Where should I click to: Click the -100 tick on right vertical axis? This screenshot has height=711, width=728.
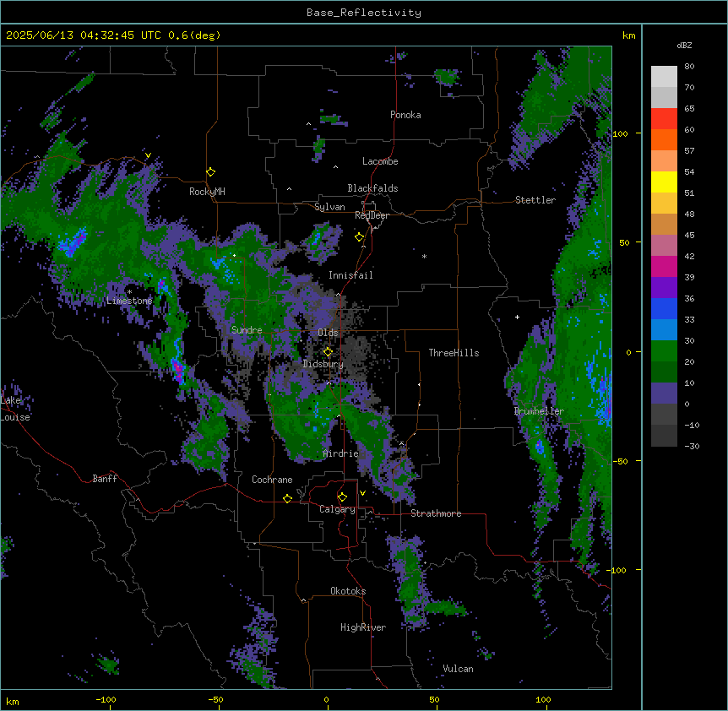(617, 570)
